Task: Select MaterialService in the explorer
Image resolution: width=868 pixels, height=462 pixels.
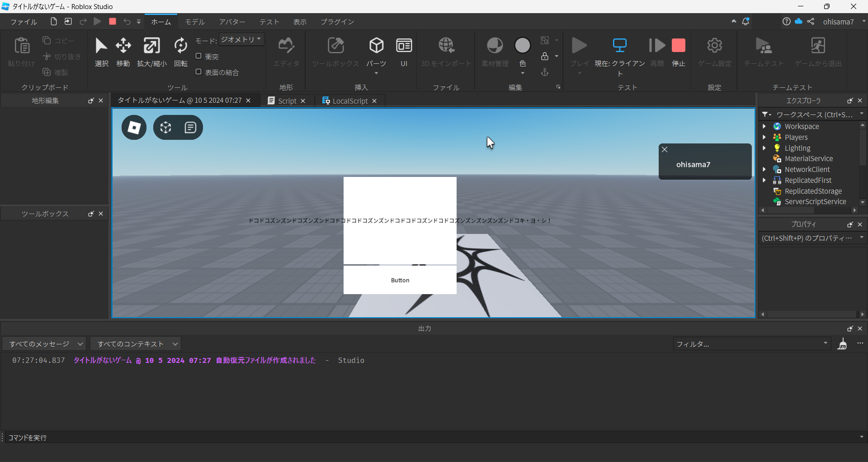Action: pos(809,158)
